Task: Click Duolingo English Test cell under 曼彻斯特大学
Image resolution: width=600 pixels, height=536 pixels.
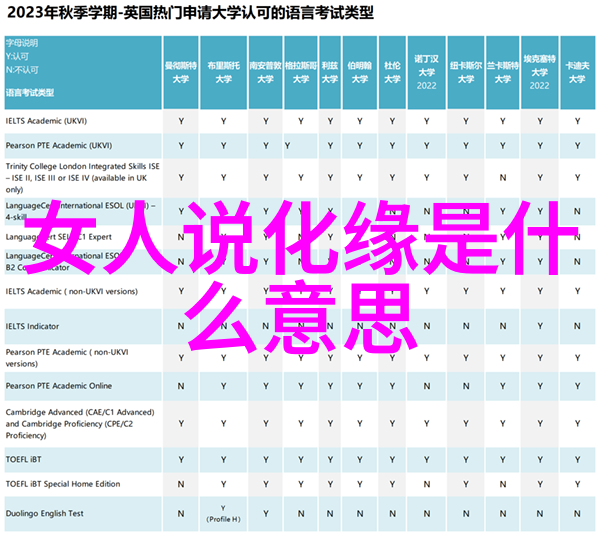Action: point(181,513)
